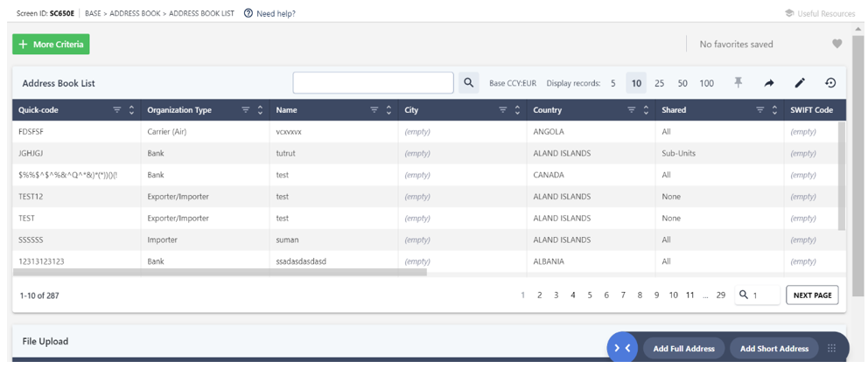Select the 12313123123 quick-code cell
Image resolution: width=868 pixels, height=368 pixels.
tap(76, 261)
